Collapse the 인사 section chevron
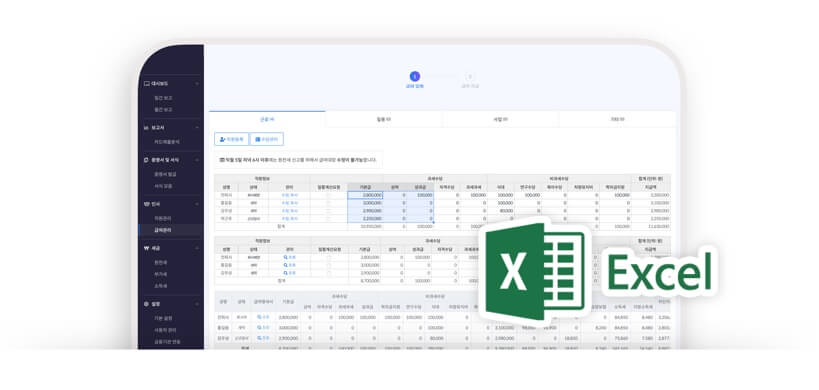The image size is (819, 390). [x=197, y=204]
